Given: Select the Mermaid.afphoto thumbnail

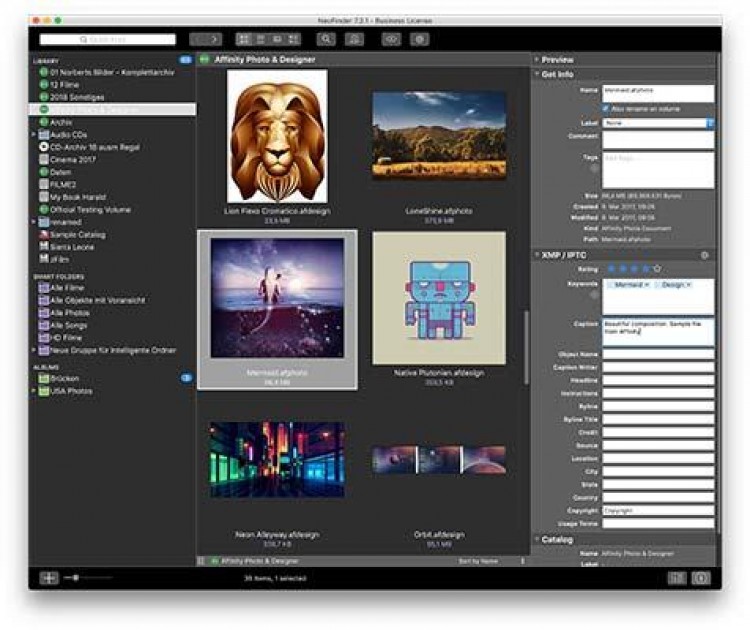Looking at the screenshot, I should pos(277,298).
